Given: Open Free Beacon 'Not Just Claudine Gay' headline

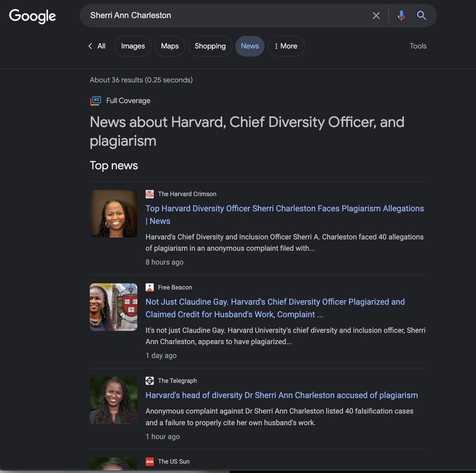Looking at the screenshot, I should (x=275, y=308).
